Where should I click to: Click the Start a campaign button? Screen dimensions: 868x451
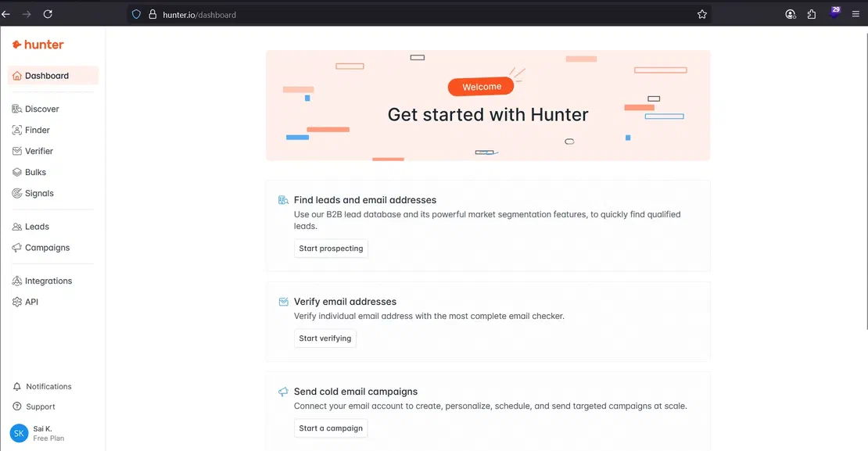click(x=331, y=428)
